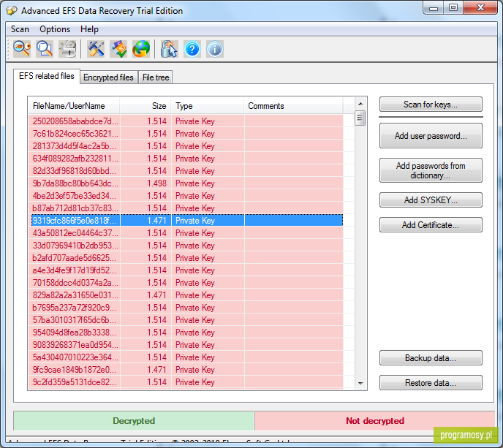Click the red Not decrypted legend label

tap(374, 421)
